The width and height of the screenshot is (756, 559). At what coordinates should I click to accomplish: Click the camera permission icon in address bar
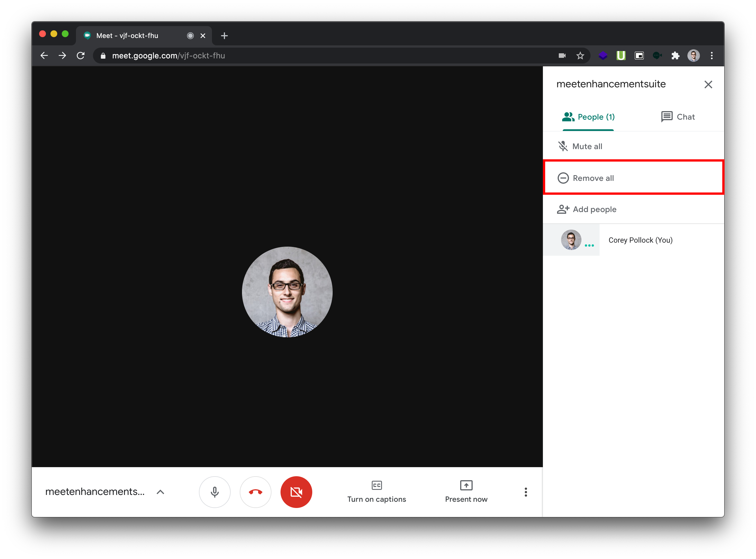(x=562, y=56)
